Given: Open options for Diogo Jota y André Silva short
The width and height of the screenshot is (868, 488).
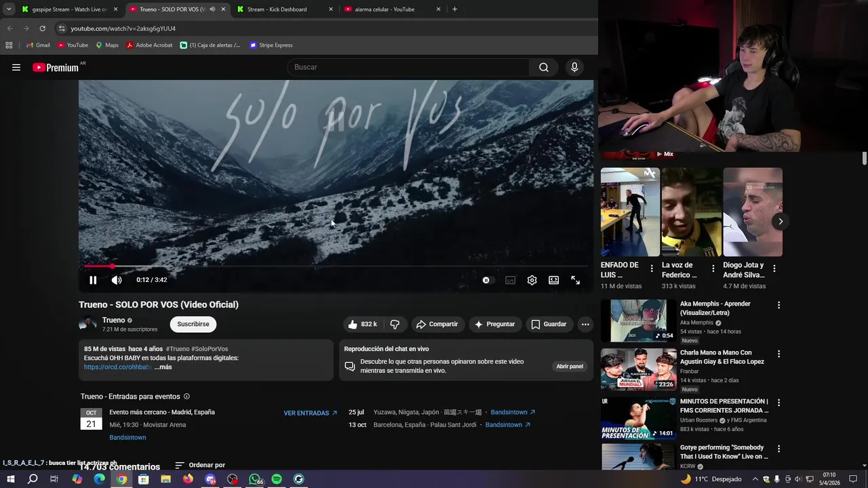Looking at the screenshot, I should (774, 269).
